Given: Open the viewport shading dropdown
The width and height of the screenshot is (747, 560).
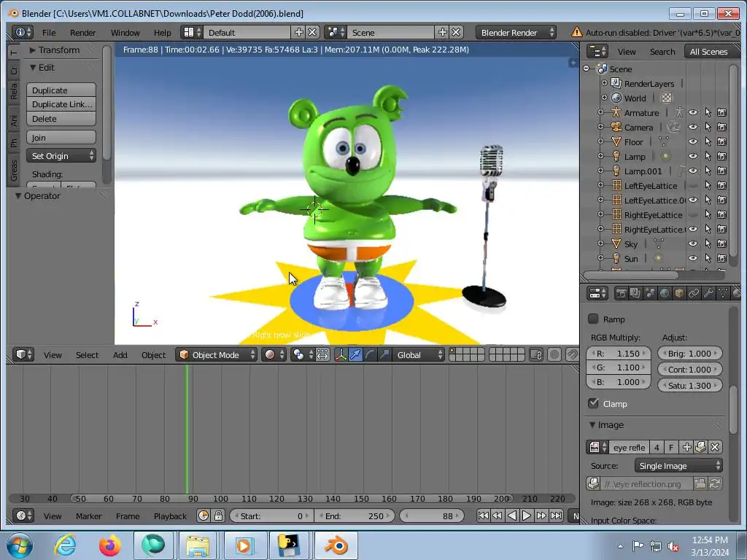Looking at the screenshot, I should pos(274,355).
